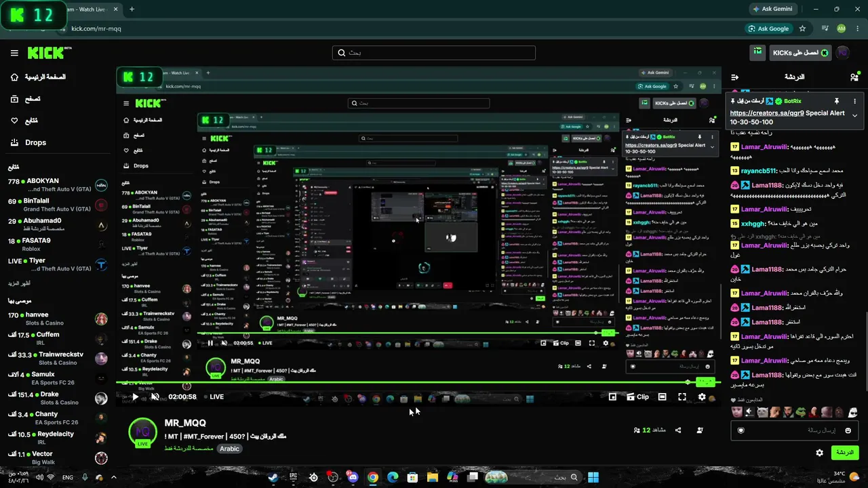The image size is (868, 488).
Task: Click the chat message input field
Action: (x=793, y=430)
